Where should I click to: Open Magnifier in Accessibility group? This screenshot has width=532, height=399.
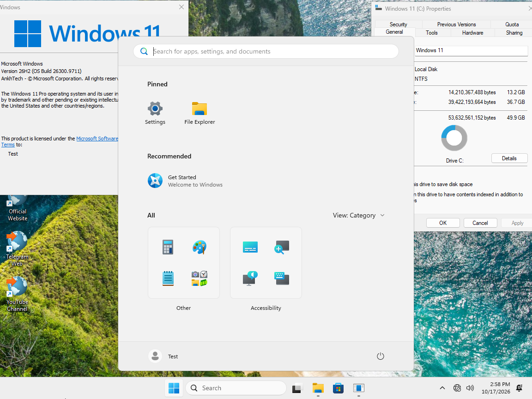pos(282,247)
